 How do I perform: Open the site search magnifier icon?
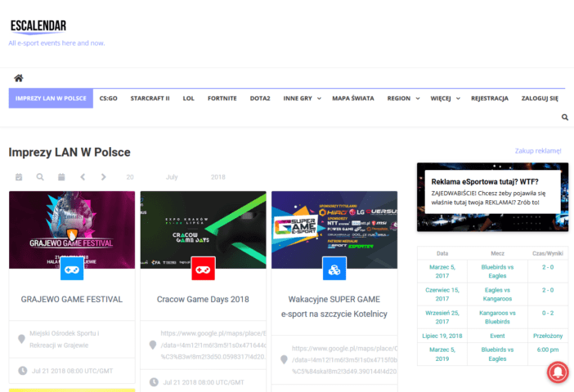coord(564,118)
